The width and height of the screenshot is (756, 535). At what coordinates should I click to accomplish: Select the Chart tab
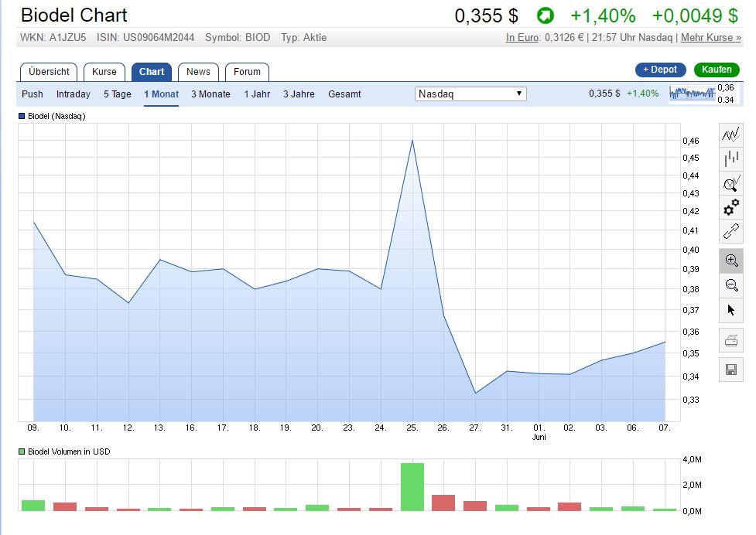(x=152, y=72)
